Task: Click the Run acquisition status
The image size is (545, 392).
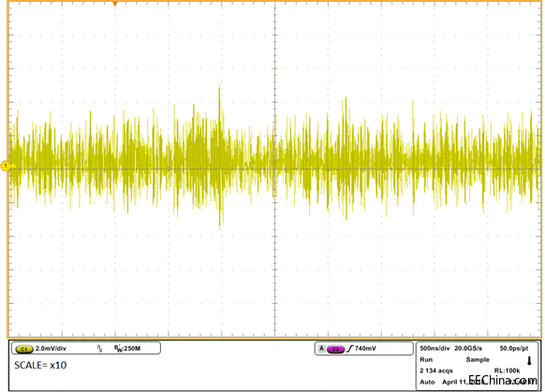Action: coord(426,359)
